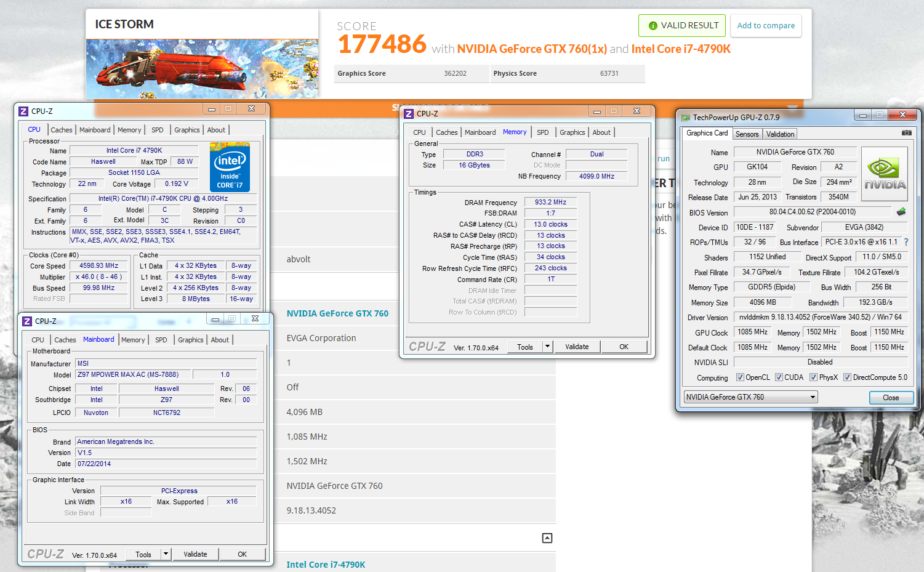Click the EVGA Corporation row on webpage
The width and height of the screenshot is (924, 572).
click(x=415, y=338)
